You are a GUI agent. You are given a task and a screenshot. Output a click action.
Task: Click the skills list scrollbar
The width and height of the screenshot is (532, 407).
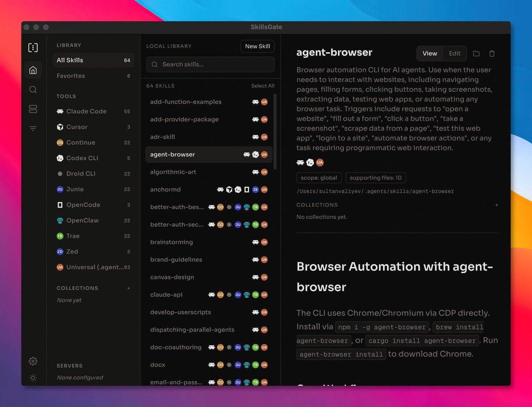click(275, 131)
